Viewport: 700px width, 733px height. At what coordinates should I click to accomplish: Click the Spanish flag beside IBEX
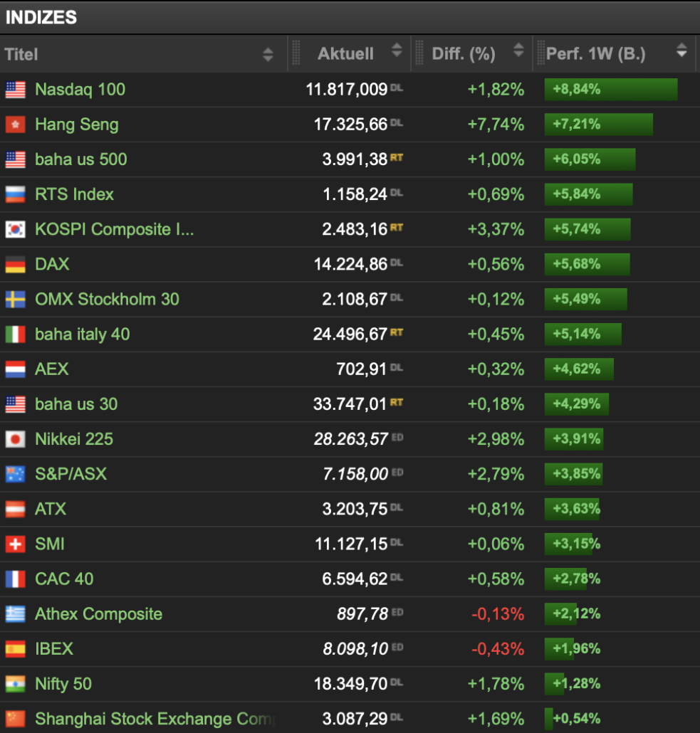16,649
